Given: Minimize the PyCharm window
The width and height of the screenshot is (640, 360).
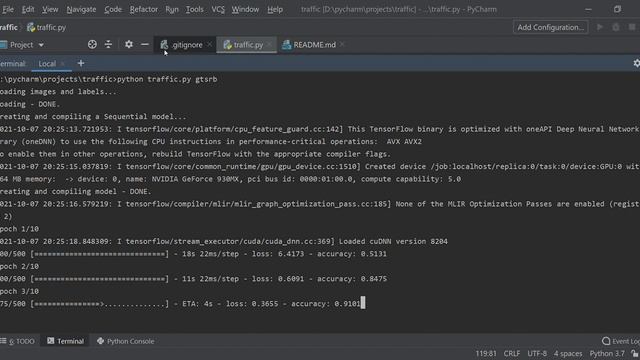Looking at the screenshot, I should click(588, 9).
